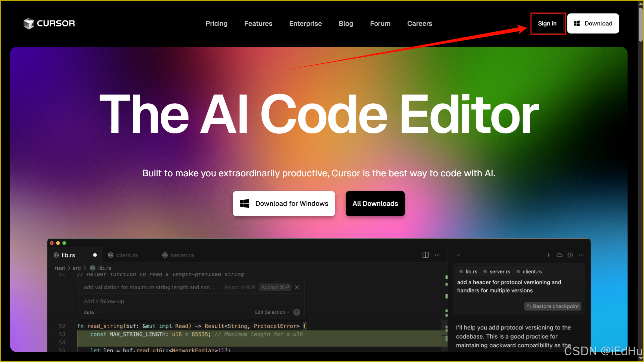Open All Downloads

click(x=375, y=203)
